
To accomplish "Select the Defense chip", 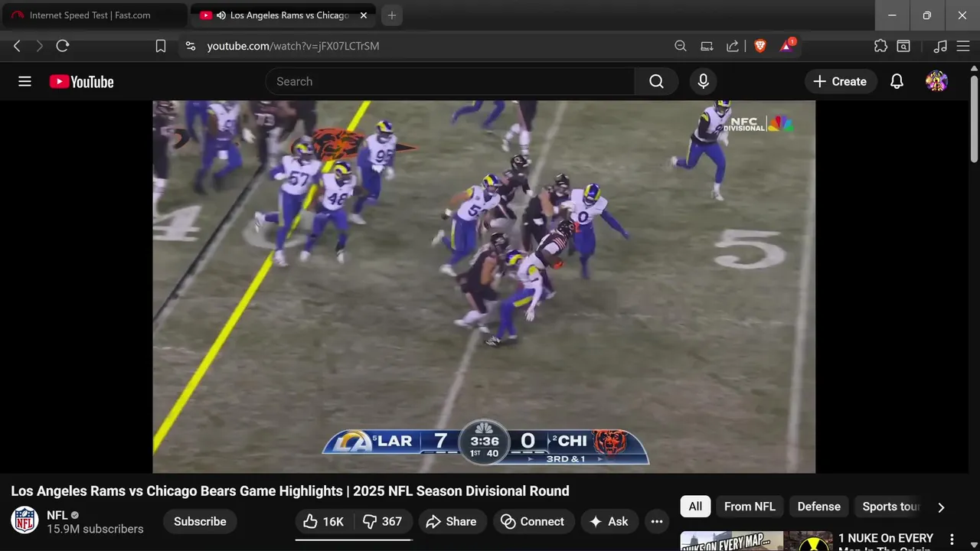I will click(818, 506).
